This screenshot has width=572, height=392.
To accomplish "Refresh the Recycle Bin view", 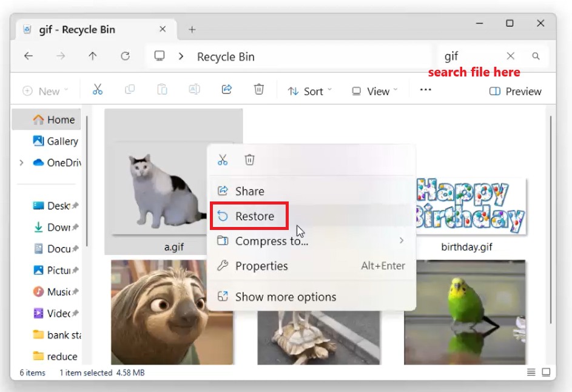I will [126, 56].
